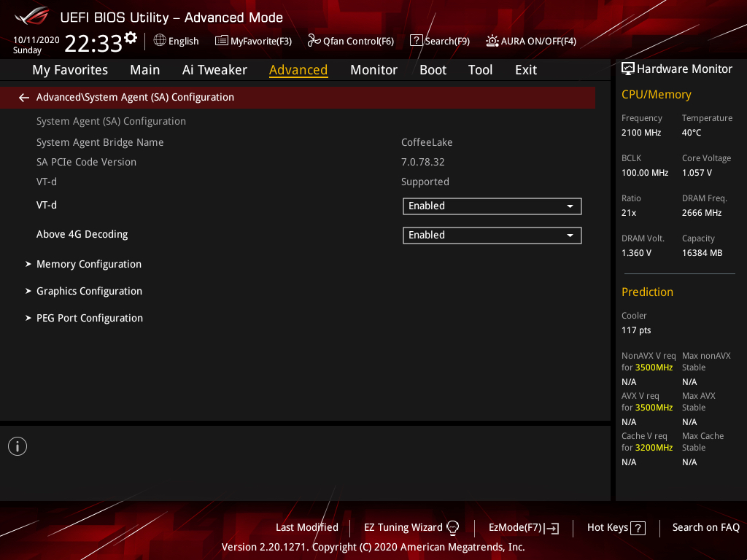Click the Above 4G Decoding dropdown arrow
Viewport: 747px width, 560px height.
[x=570, y=236]
